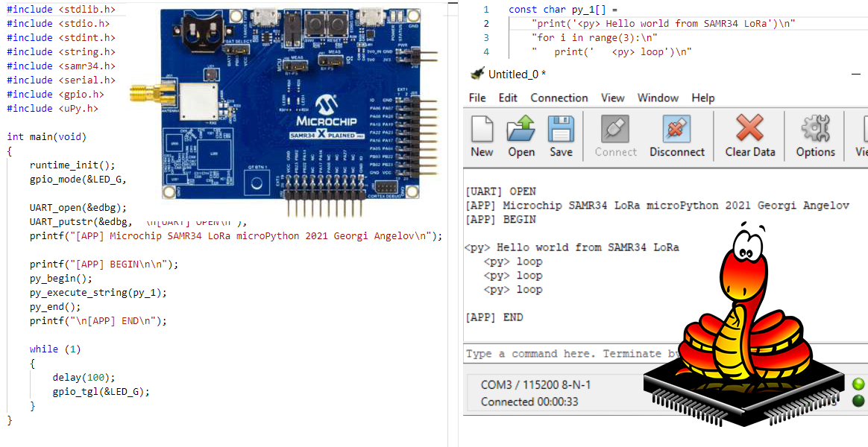Click line number 3 in the py_1 editor
This screenshot has height=447, width=868.
pyautogui.click(x=486, y=37)
